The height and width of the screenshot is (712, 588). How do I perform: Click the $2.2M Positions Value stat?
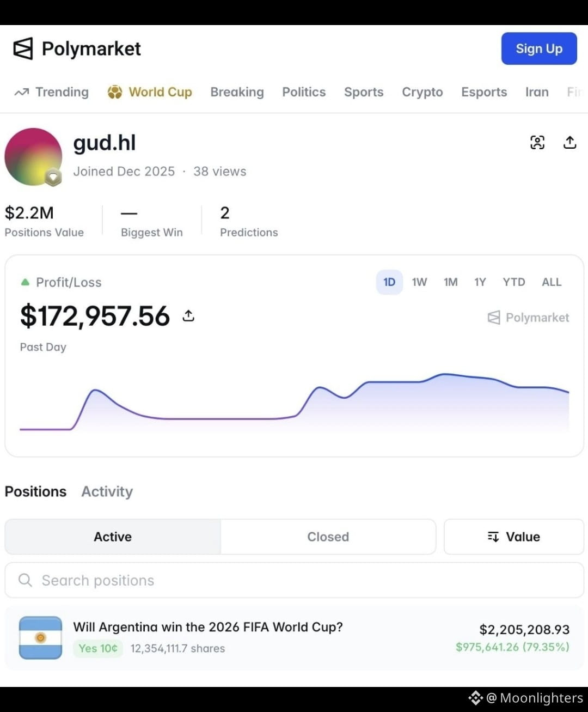pyautogui.click(x=44, y=221)
